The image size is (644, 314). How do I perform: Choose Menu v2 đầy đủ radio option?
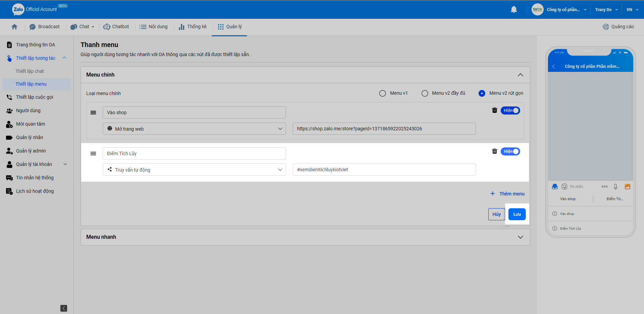[425, 93]
